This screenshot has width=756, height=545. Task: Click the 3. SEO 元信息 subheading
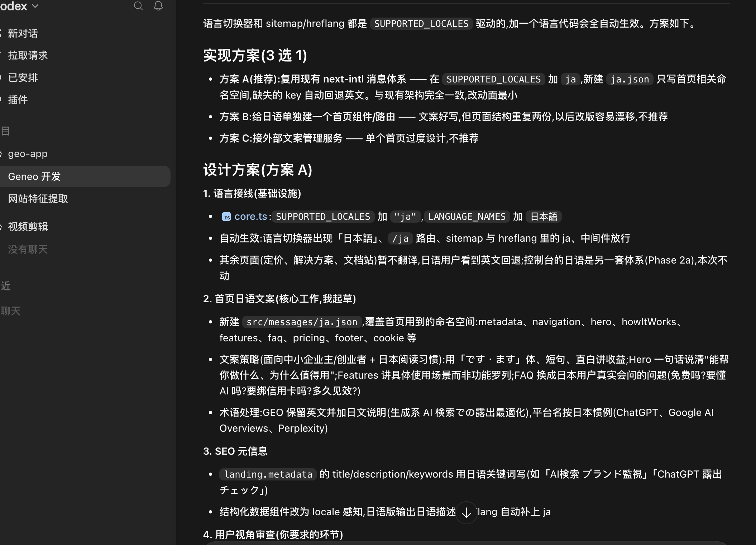pyautogui.click(x=235, y=451)
